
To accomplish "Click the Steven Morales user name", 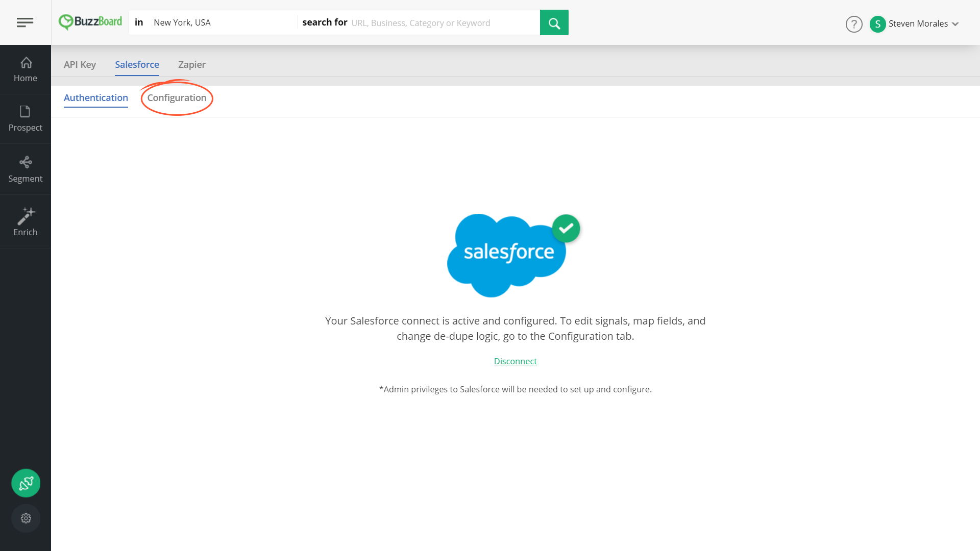I will click(918, 24).
